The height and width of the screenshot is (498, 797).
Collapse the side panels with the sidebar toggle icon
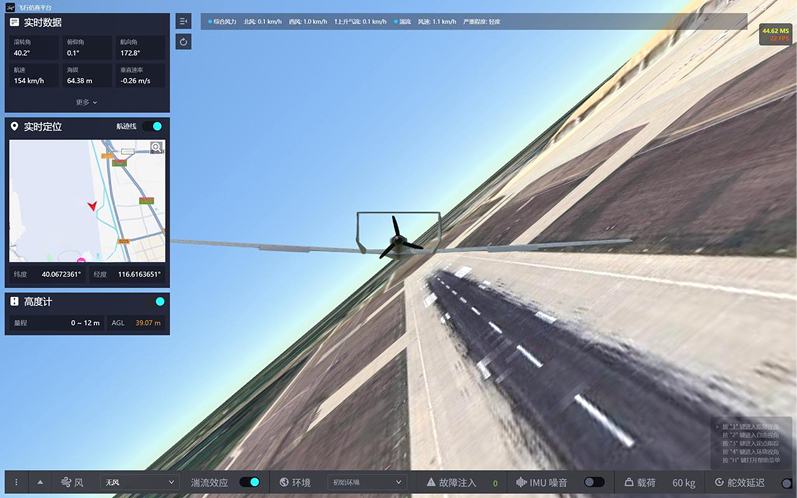(183, 21)
